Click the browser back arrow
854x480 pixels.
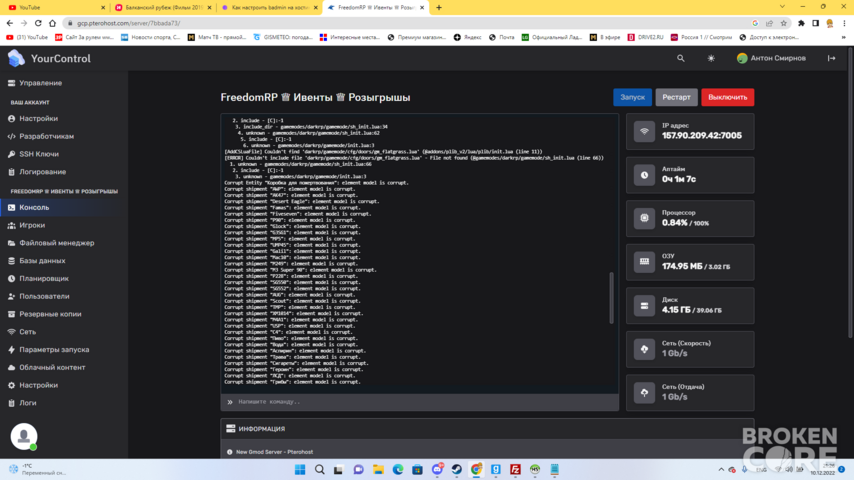pyautogui.click(x=10, y=23)
